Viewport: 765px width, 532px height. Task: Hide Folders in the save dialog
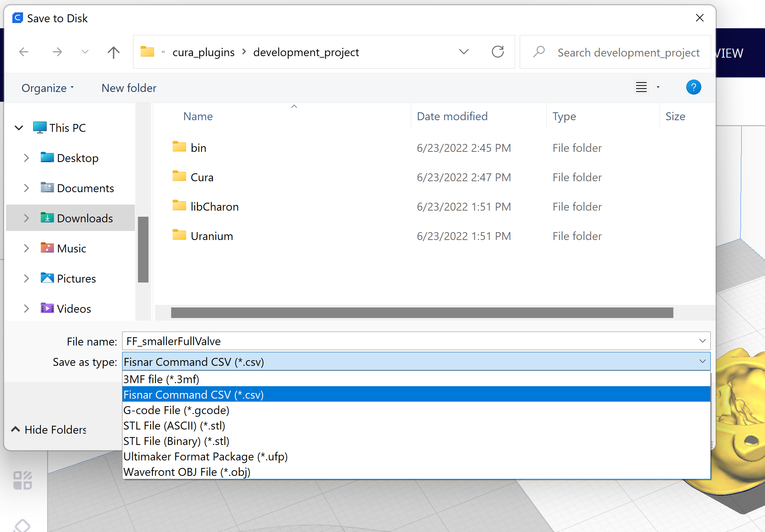[x=49, y=430]
